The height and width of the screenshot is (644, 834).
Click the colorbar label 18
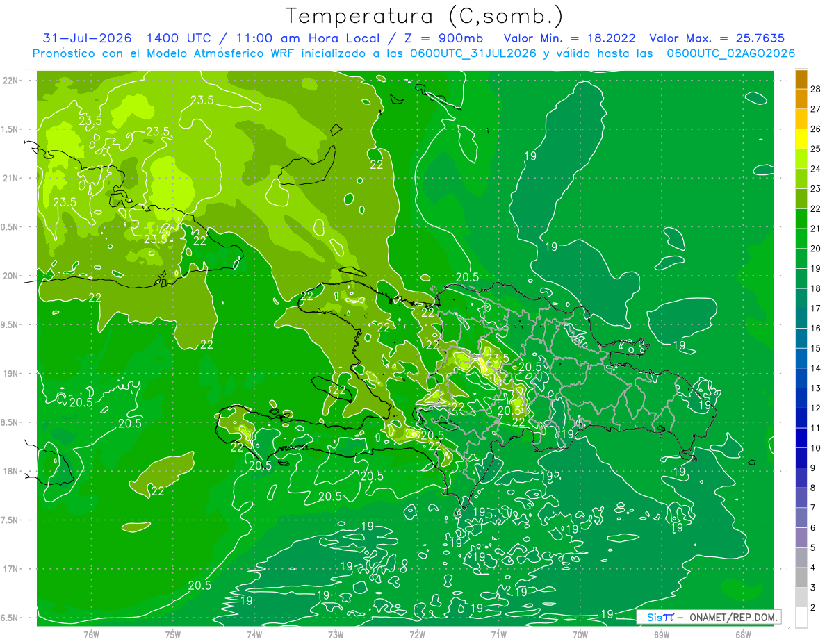point(817,288)
